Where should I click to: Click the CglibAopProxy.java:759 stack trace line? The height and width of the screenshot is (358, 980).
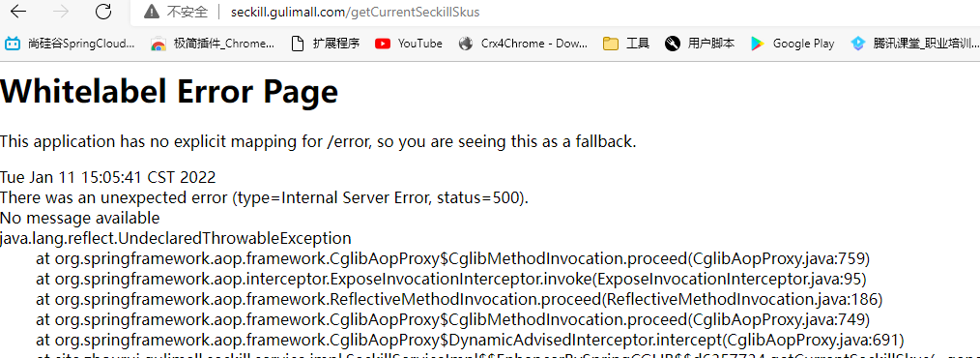pos(453,258)
